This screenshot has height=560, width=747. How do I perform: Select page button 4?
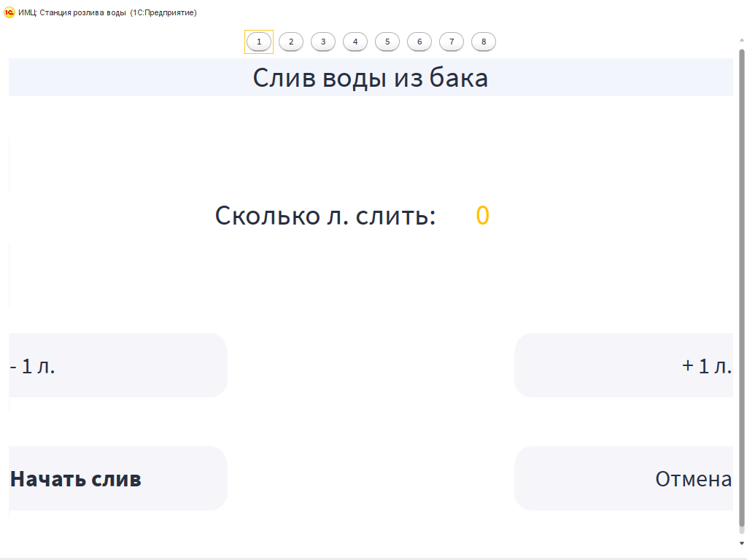(355, 42)
